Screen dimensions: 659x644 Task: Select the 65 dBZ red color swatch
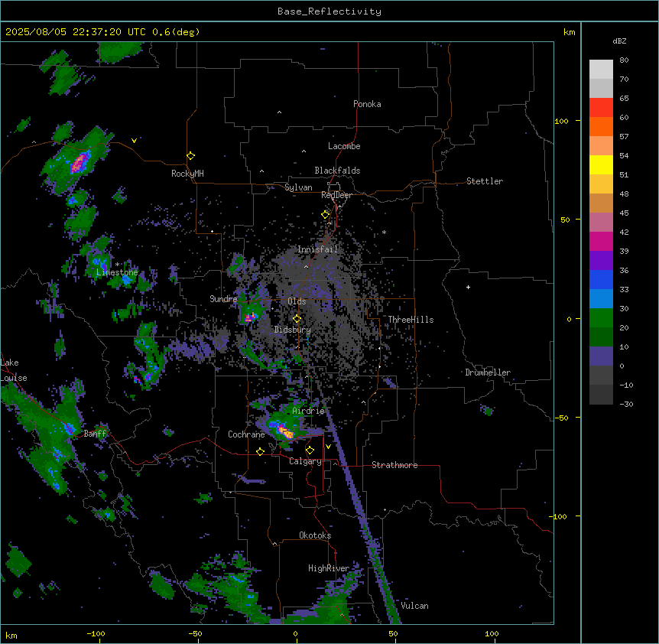click(601, 107)
